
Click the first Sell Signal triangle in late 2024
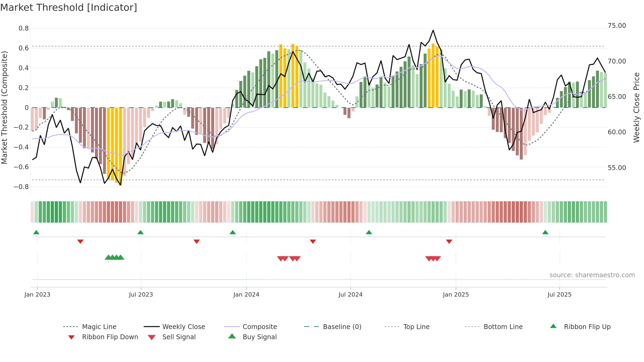pyautogui.click(x=429, y=259)
